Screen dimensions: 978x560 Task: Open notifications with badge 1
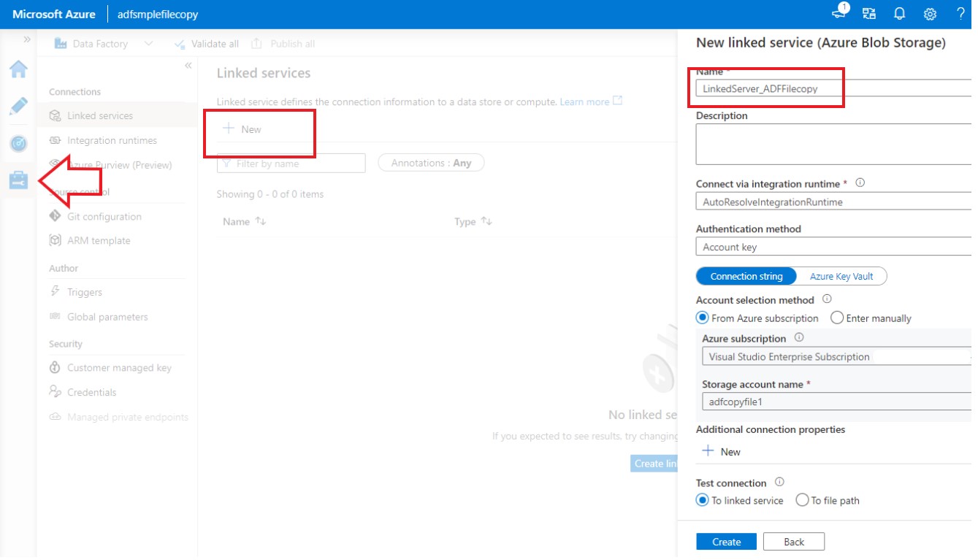point(841,12)
